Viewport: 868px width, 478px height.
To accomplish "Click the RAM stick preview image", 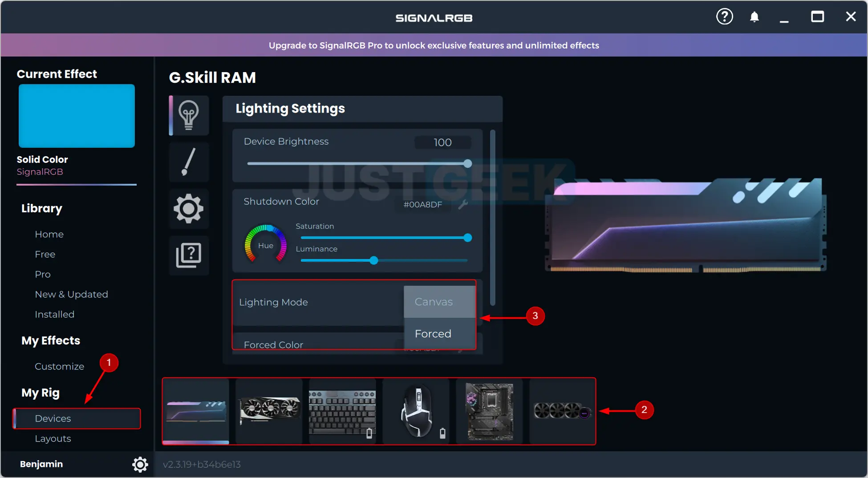I will 685,225.
